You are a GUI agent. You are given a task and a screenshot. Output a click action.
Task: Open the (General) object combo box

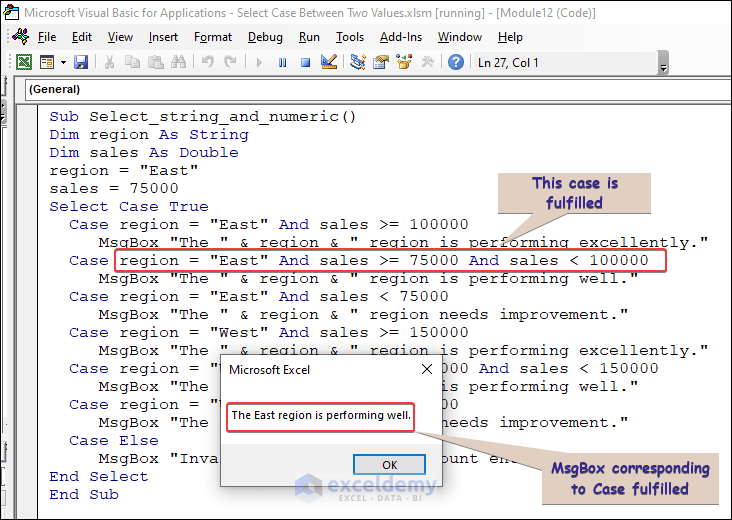coord(378,89)
